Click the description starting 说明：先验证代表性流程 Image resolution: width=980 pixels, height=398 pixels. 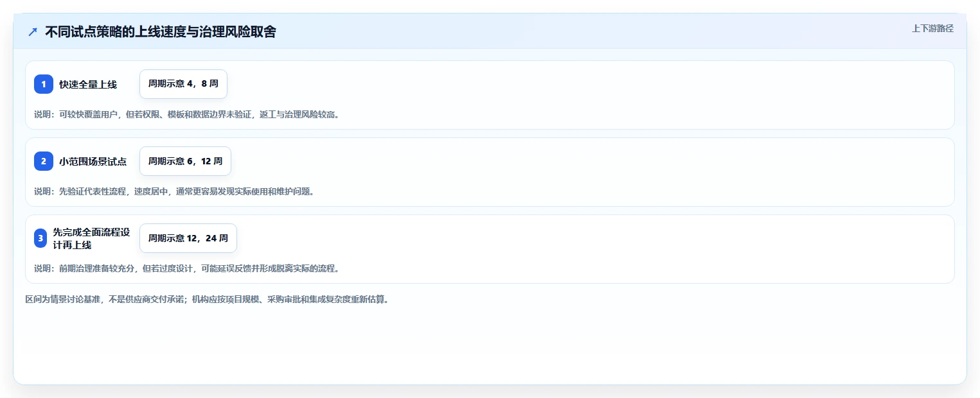tap(174, 191)
